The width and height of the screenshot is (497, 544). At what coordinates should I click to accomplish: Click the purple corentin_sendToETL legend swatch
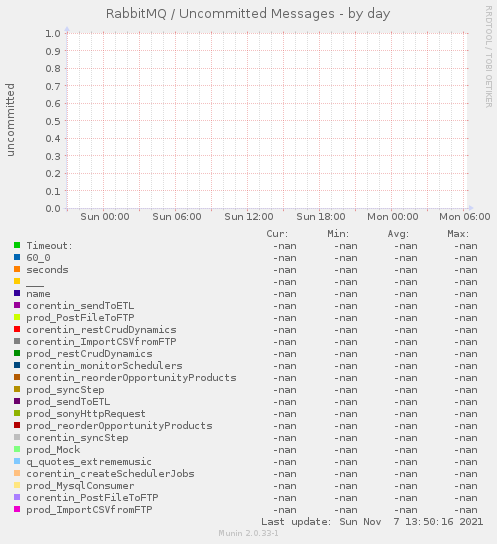tap(17, 305)
